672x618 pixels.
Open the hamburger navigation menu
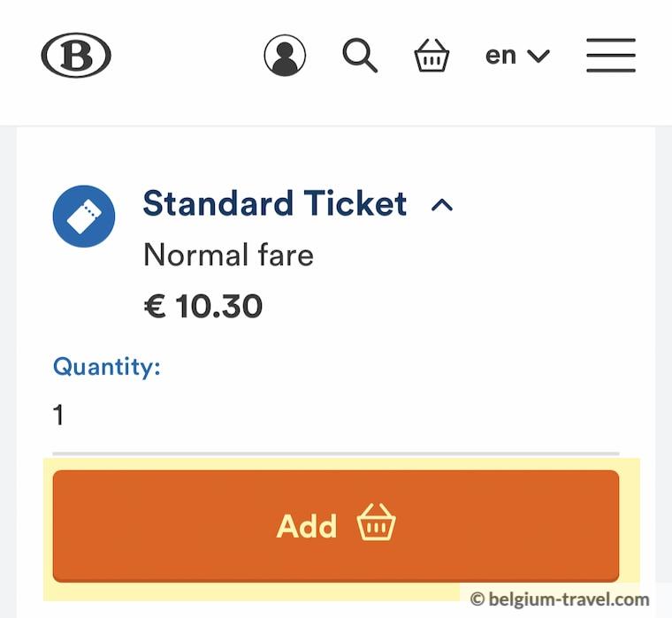click(x=610, y=56)
